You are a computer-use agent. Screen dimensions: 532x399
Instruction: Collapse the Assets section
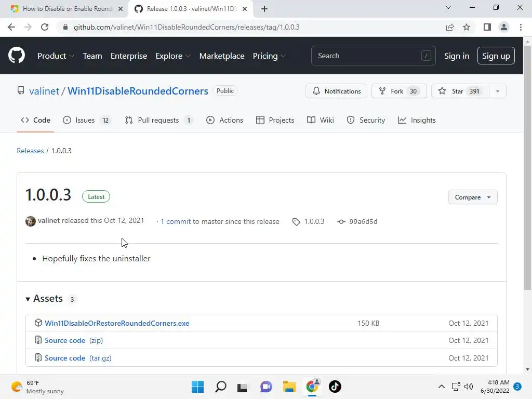(x=45, y=299)
